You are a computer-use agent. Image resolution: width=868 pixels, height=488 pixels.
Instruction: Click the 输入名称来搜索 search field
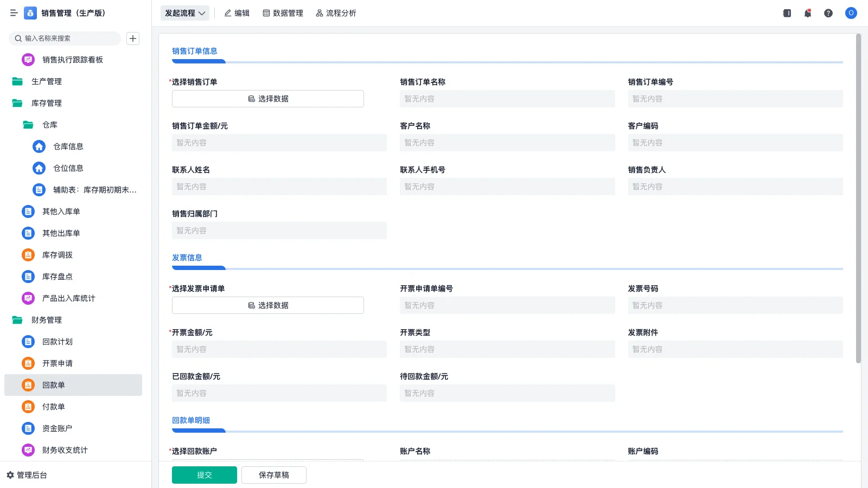[x=65, y=38]
